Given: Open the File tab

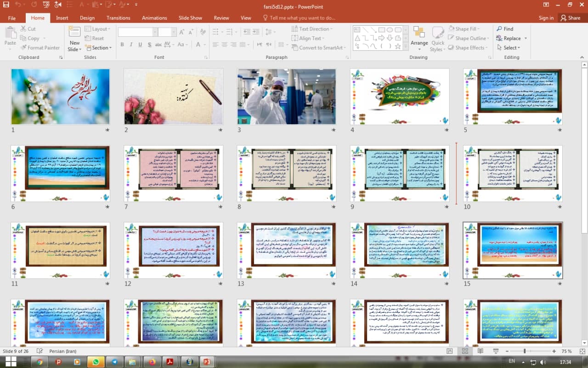Looking at the screenshot, I should [12, 18].
